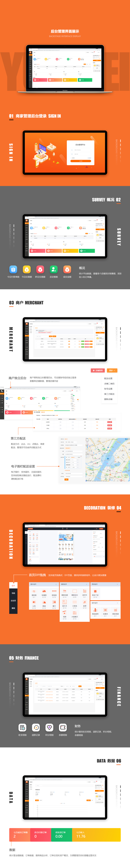This screenshot has height=868, width=130.
Task: Click the 成交金额 orange icon
Action: pyautogui.click(x=67, y=269)
